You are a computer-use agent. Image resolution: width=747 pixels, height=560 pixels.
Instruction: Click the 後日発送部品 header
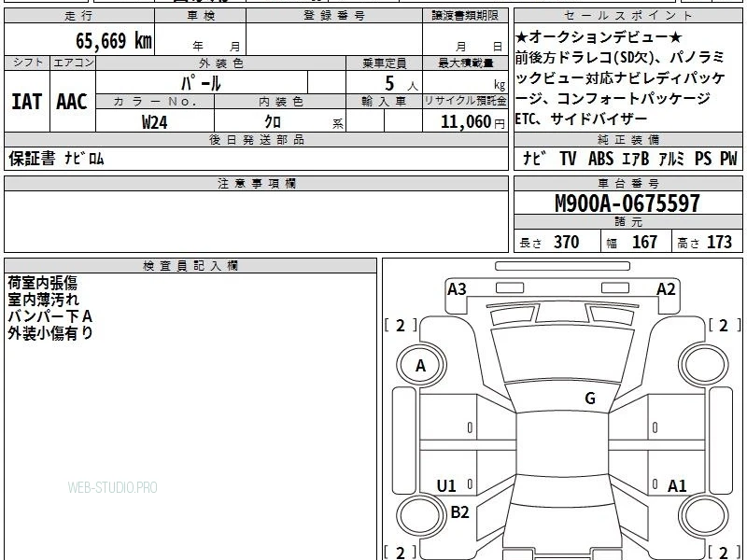click(x=257, y=140)
